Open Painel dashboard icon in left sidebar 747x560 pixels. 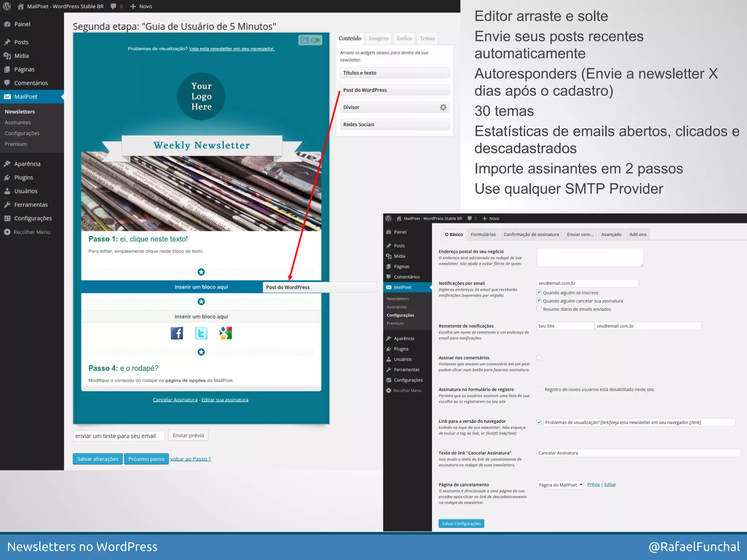point(7,24)
